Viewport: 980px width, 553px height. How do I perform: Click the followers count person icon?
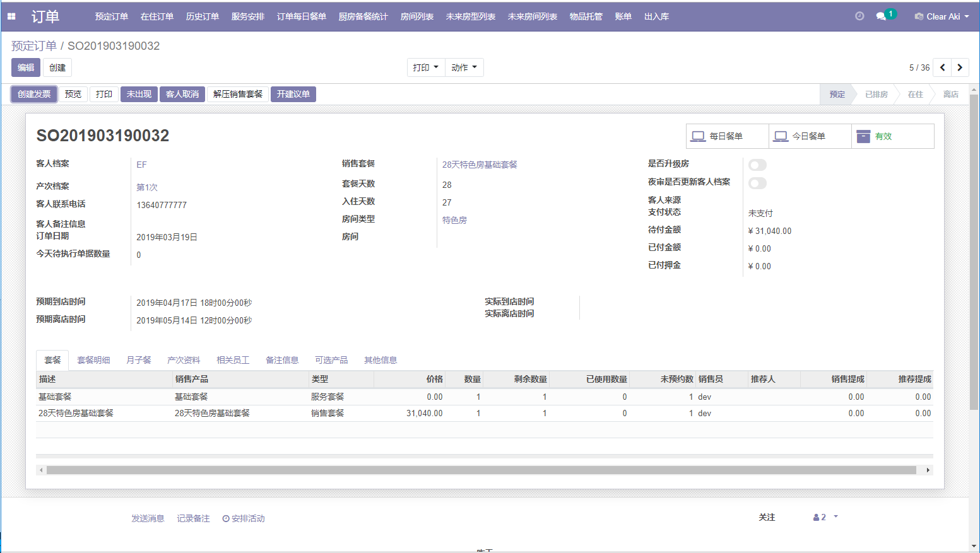(x=820, y=517)
